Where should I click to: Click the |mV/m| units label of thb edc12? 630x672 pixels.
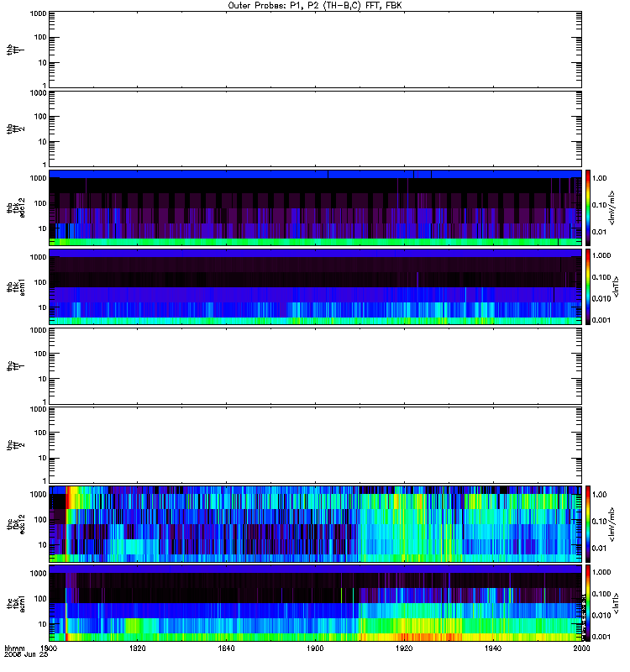click(612, 207)
